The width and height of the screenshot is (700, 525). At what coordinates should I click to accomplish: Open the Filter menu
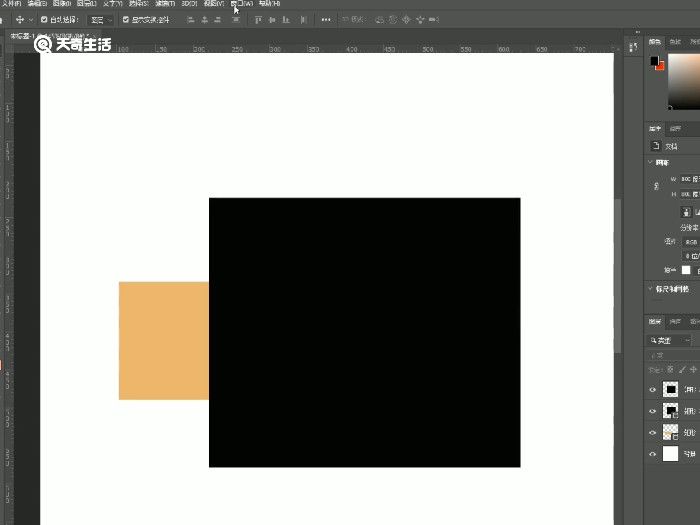pos(165,4)
